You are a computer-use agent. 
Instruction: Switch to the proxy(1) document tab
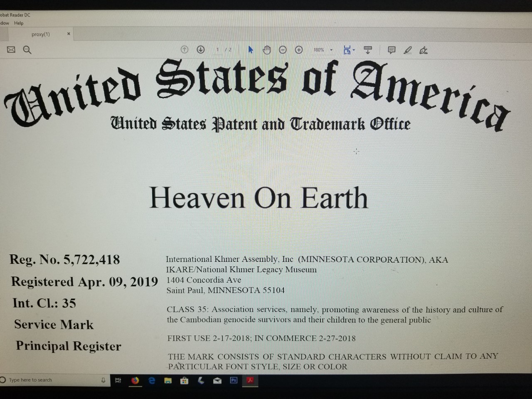41,34
